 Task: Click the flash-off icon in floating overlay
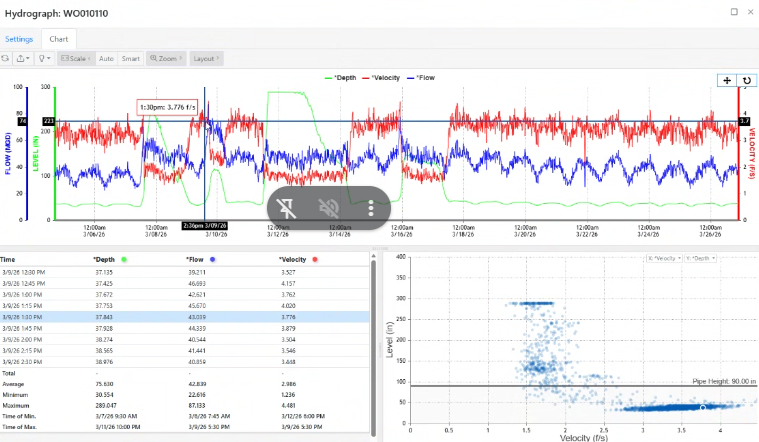[x=289, y=208]
